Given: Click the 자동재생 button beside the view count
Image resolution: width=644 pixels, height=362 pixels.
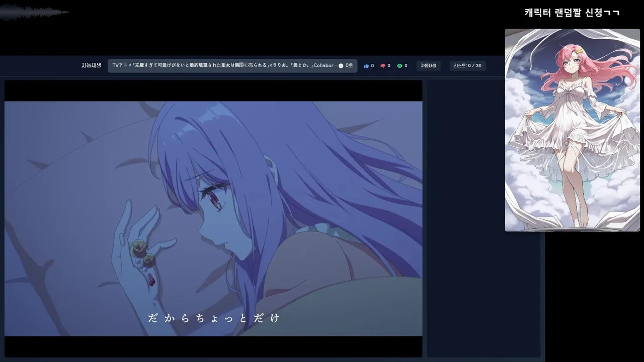Looking at the screenshot, I should [428, 66].
